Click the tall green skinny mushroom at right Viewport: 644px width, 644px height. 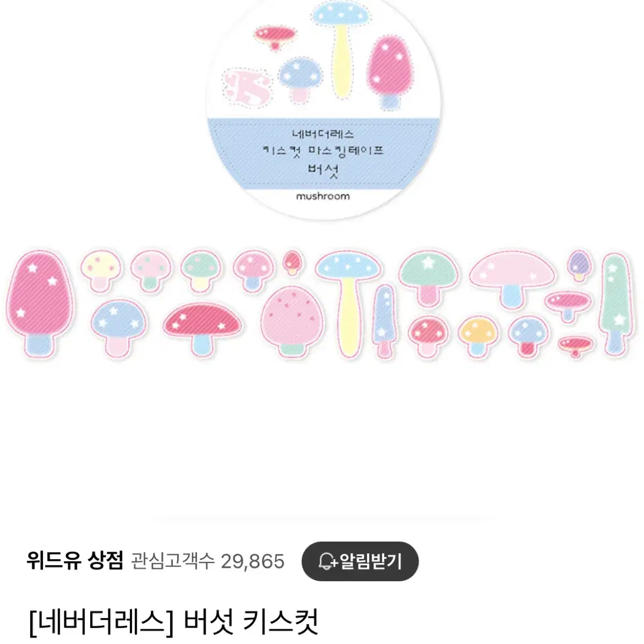pyautogui.click(x=615, y=302)
